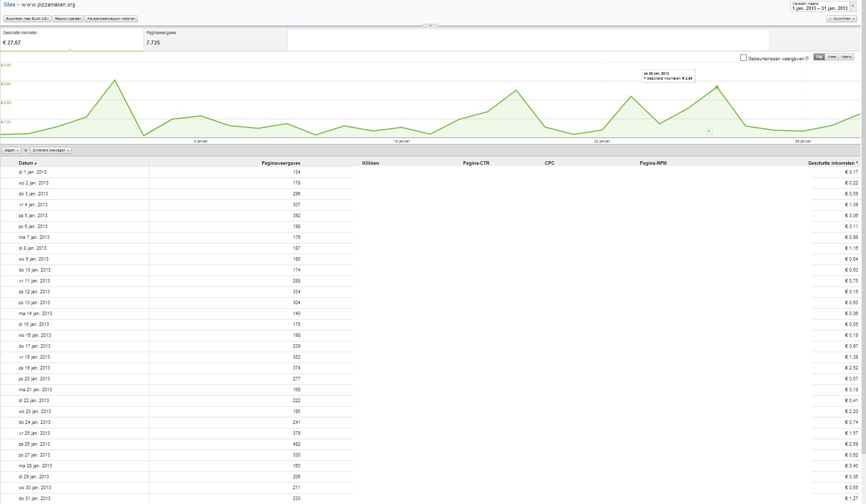Click Als standaardrapport instellen button
The height and width of the screenshot is (504, 866).
(111, 19)
